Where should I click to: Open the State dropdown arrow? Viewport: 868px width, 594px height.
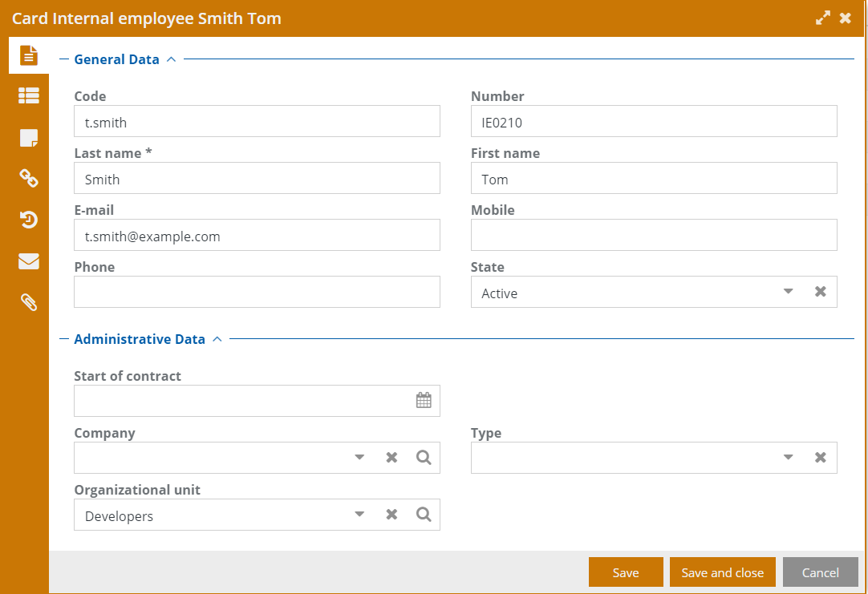click(x=789, y=292)
